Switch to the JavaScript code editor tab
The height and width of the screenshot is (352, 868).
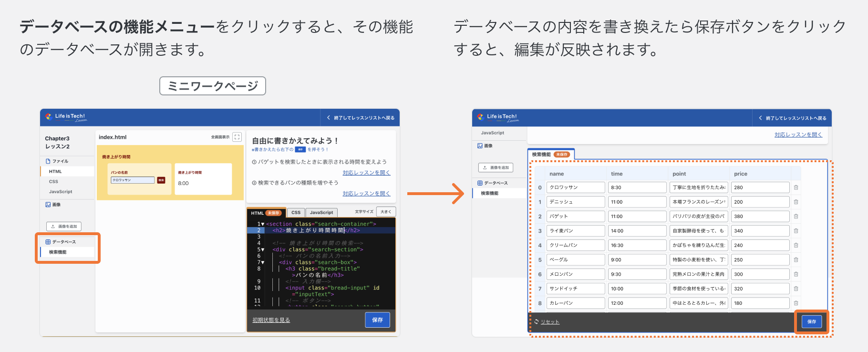321,213
